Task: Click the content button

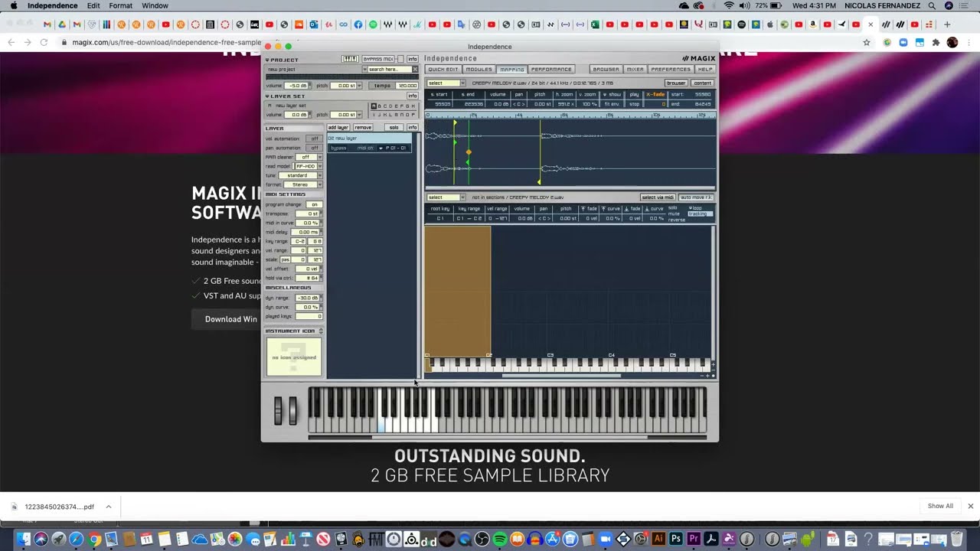Action: click(x=702, y=83)
